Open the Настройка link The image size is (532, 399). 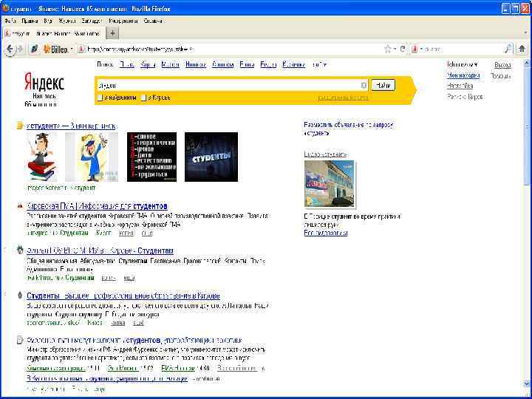coord(460,86)
